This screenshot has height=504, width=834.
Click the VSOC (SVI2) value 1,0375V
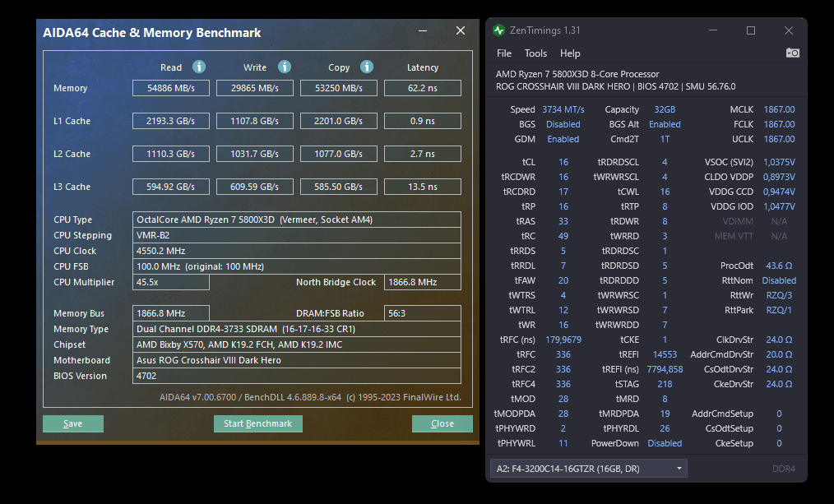(779, 162)
